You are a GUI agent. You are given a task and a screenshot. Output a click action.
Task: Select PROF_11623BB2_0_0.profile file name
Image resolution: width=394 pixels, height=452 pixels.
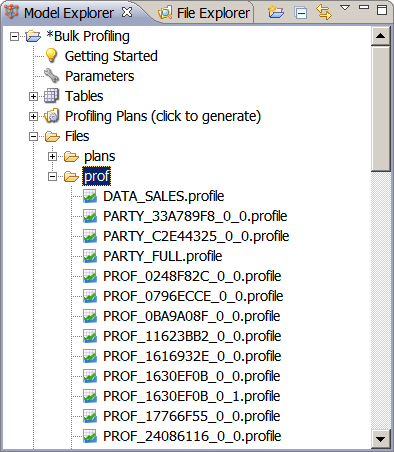click(x=192, y=336)
